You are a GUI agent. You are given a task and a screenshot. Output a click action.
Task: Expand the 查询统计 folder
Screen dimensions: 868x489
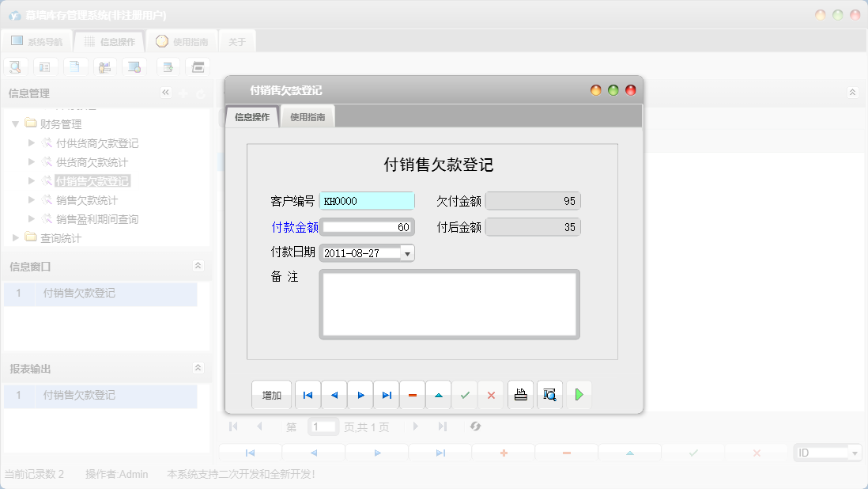[x=14, y=237]
